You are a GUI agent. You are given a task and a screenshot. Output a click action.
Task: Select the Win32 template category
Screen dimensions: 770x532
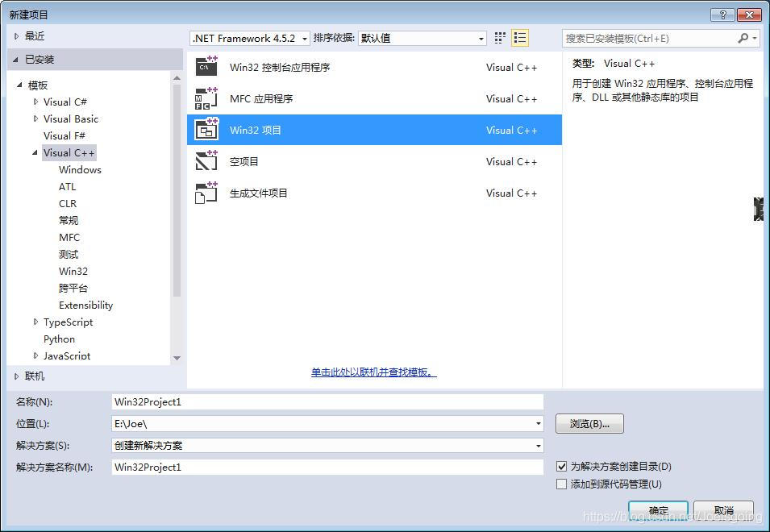[73, 272]
